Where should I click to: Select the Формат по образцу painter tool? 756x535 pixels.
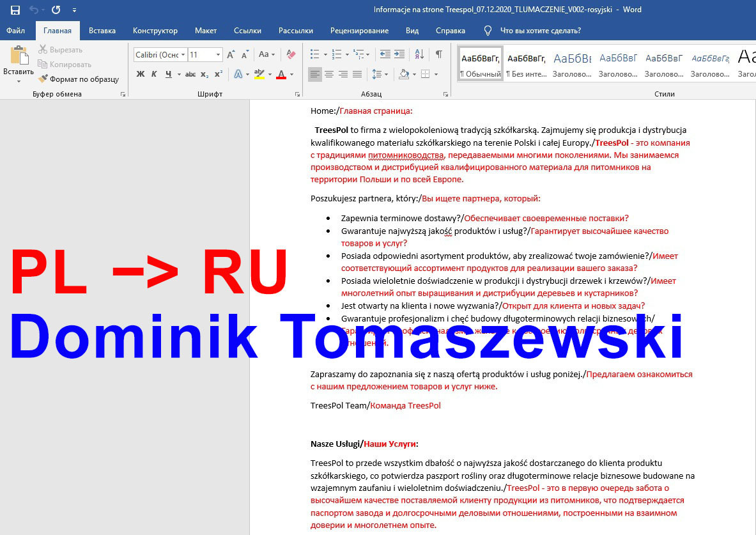coord(42,79)
